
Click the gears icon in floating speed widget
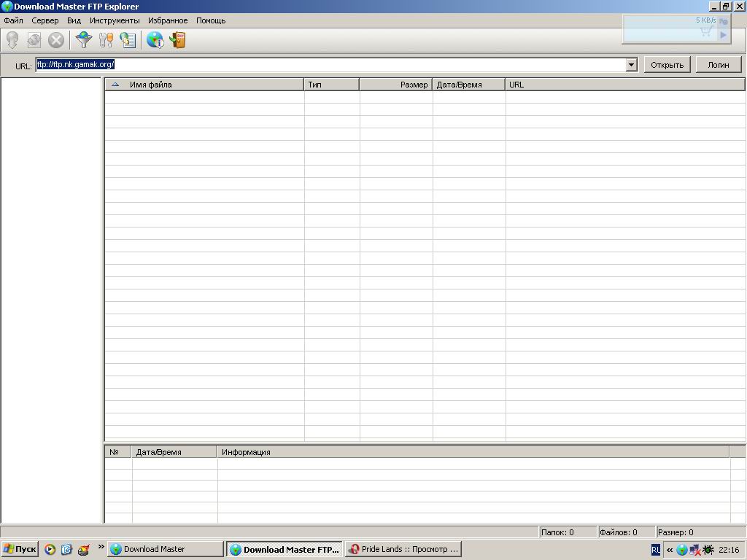coord(723,21)
